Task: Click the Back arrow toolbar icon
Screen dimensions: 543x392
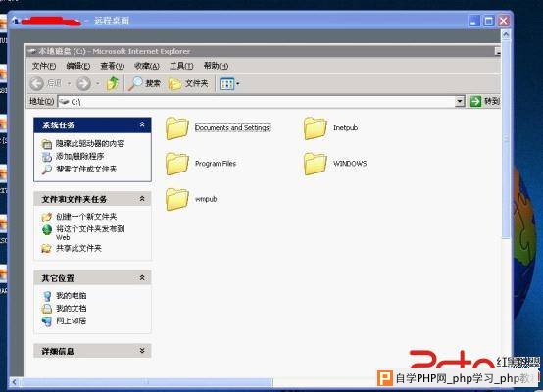Action: coord(37,83)
